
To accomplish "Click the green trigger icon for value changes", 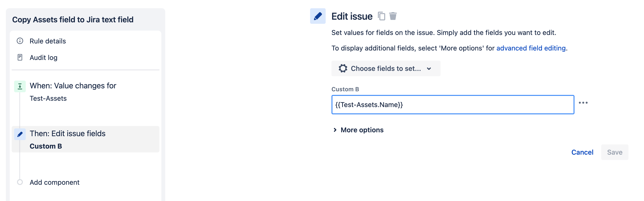I will [x=20, y=86].
